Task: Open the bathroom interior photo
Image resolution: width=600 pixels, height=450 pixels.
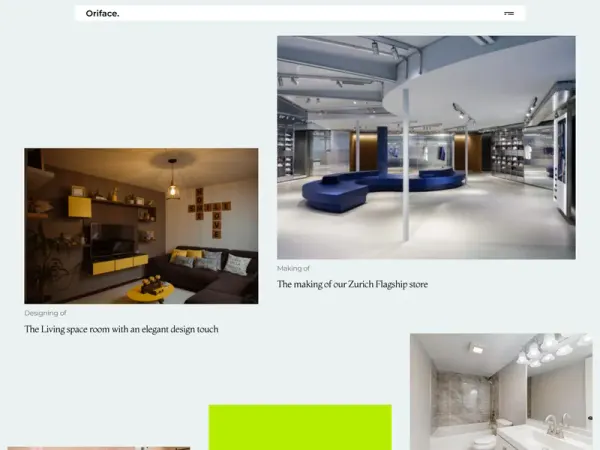Action: click(x=501, y=391)
